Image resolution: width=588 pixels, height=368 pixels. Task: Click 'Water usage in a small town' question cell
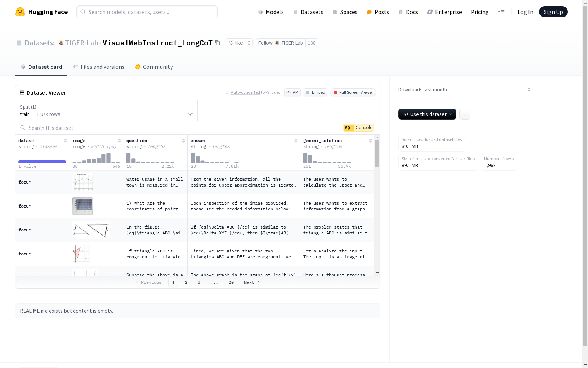pos(155,182)
